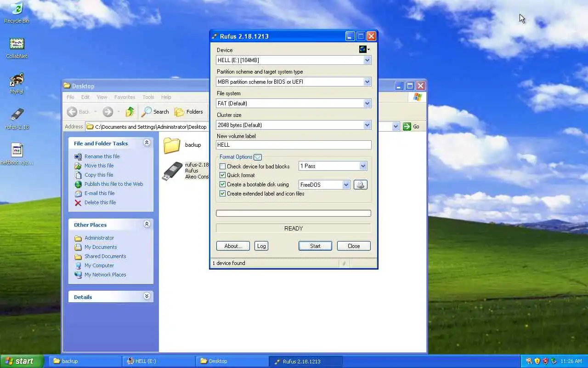Click the Forward arrow in Desktop window

[107, 112]
